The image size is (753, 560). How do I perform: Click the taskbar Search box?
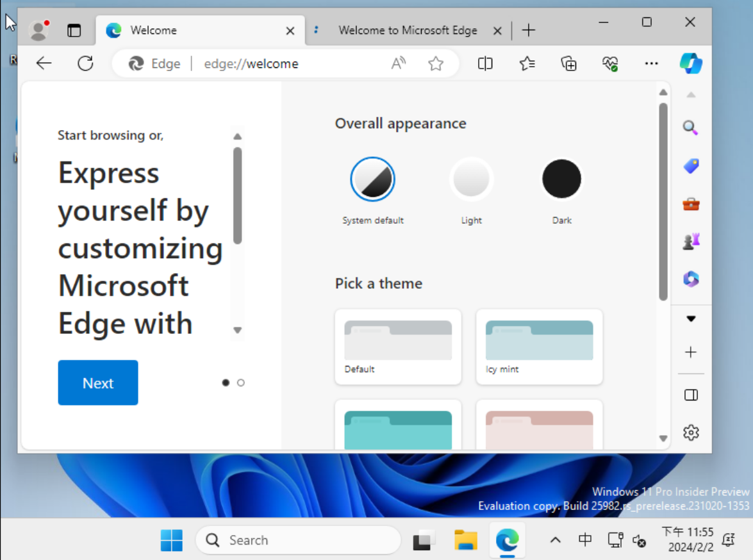coord(298,540)
